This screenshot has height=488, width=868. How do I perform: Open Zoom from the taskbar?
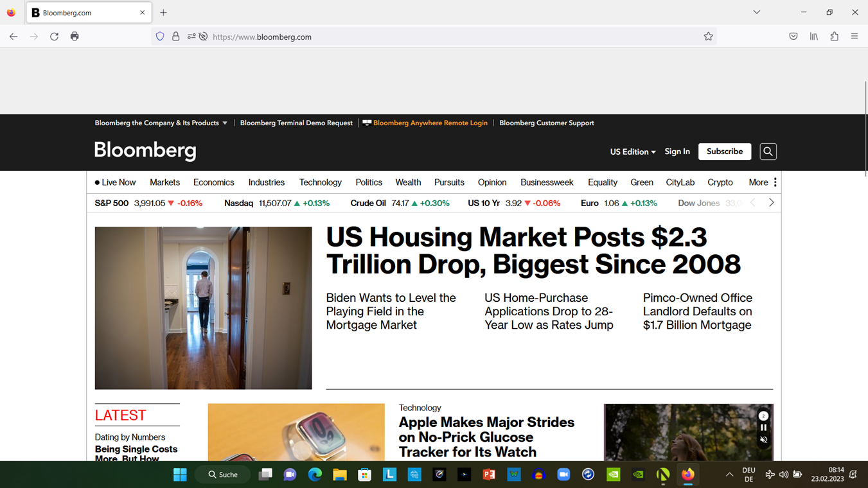(563, 475)
